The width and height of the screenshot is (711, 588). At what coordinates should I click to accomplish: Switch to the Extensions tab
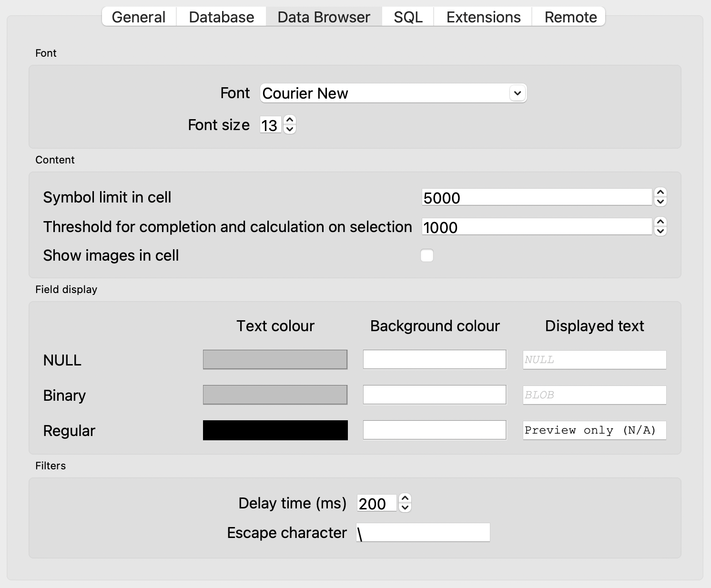(483, 17)
